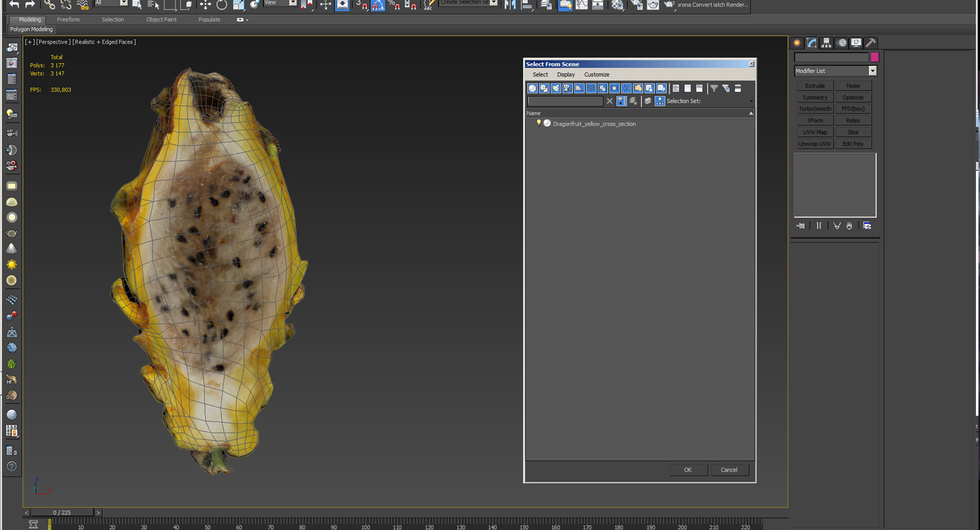Toggle the Percent Snap icon
Screen dimensions: 980x530
pyautogui.click(x=394, y=5)
